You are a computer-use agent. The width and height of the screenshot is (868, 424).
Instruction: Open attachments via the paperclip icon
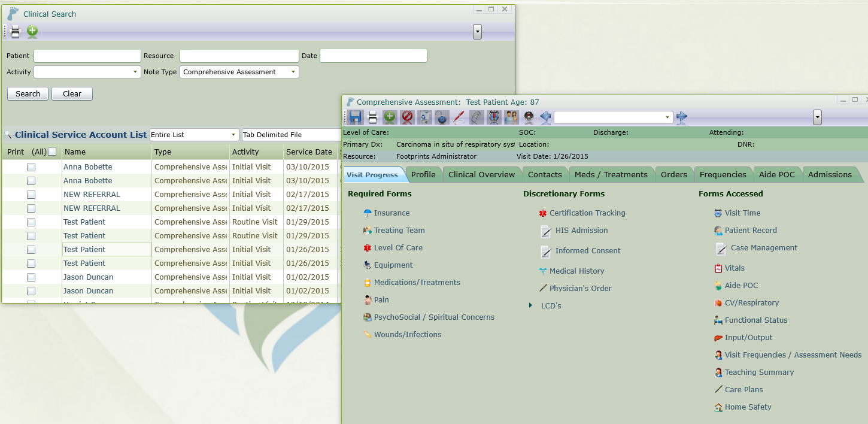[476, 117]
